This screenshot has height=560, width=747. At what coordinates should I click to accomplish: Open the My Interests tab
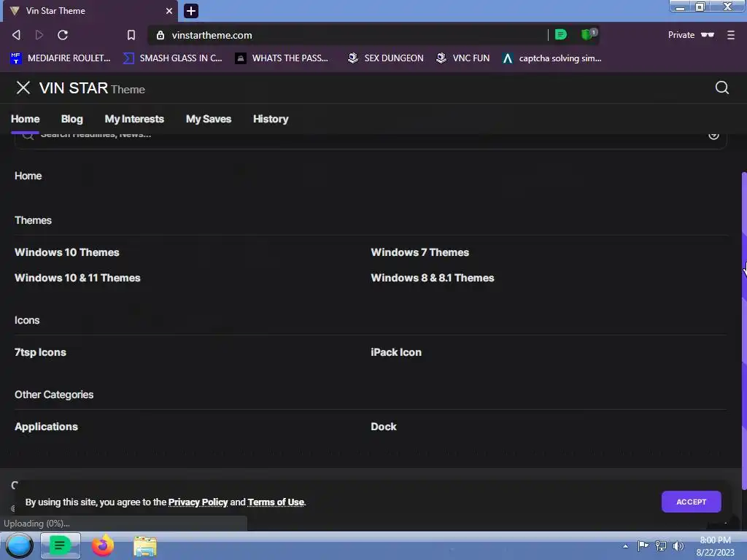click(x=134, y=119)
